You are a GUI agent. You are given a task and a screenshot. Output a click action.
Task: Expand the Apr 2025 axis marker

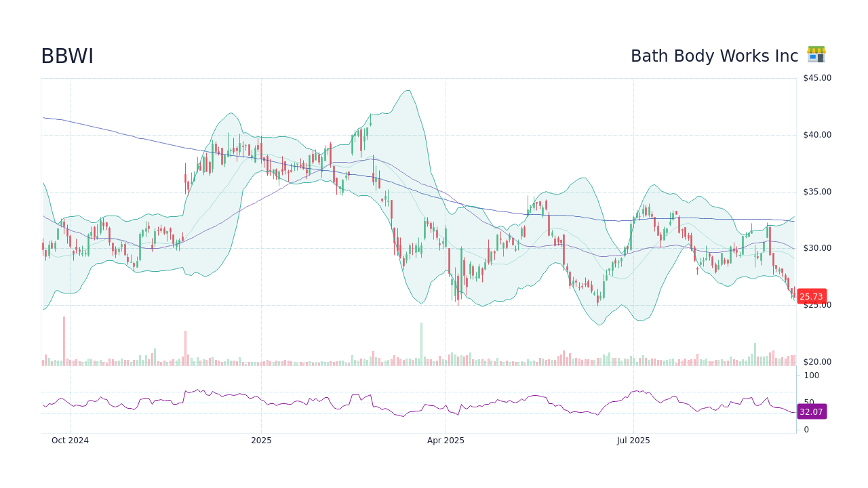tap(446, 440)
